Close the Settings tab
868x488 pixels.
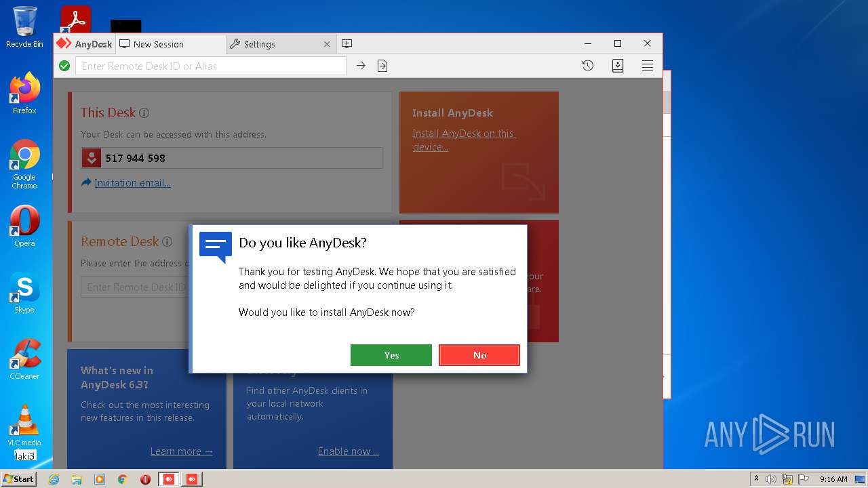coord(327,44)
